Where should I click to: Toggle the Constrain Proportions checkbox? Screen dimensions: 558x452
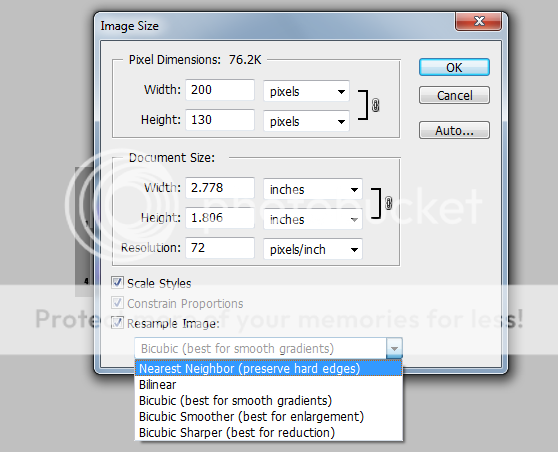click(x=117, y=303)
